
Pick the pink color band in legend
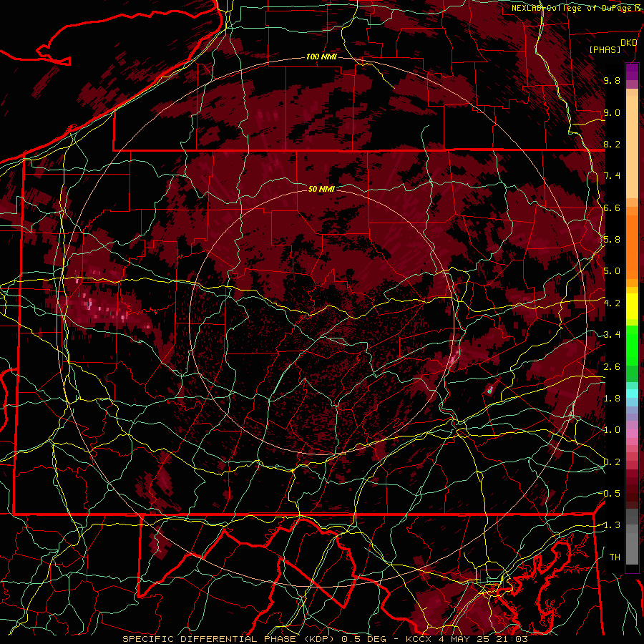632,434
